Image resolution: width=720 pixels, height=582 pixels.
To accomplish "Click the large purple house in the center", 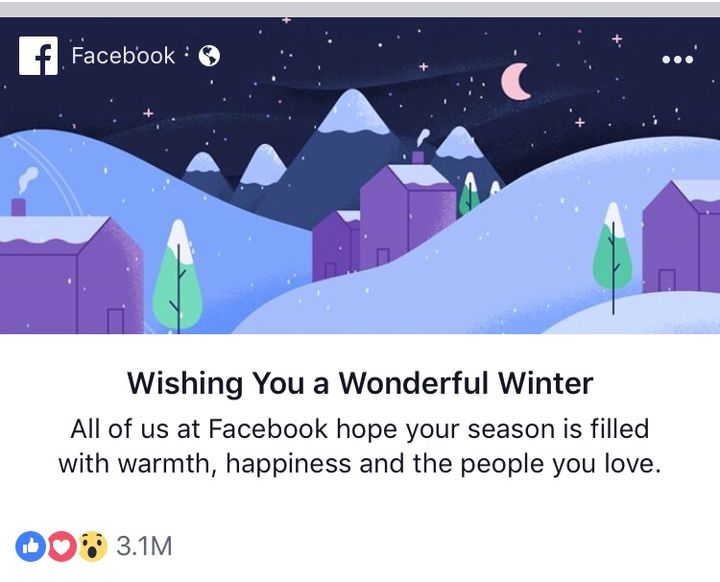I will [409, 215].
